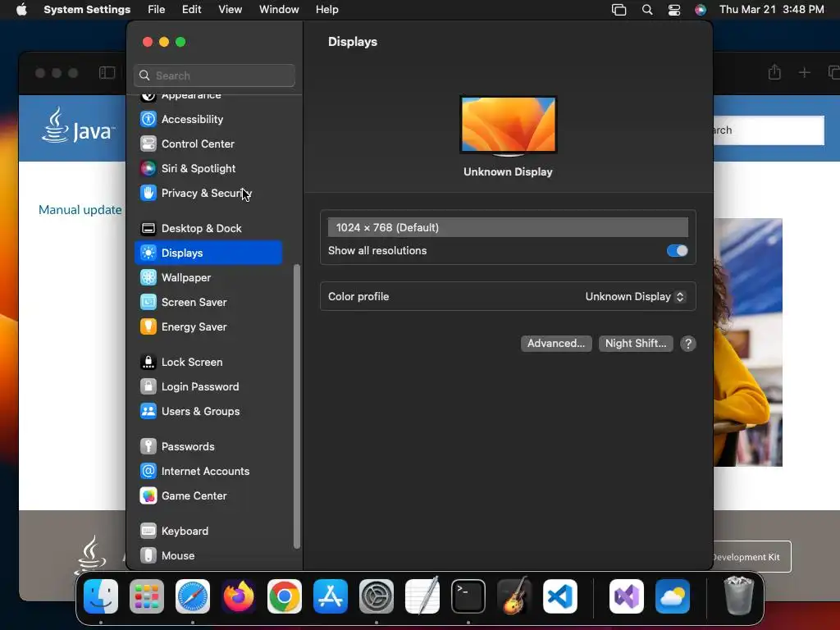The width and height of the screenshot is (840, 630).
Task: Open Terminal from the Dock
Action: click(468, 596)
